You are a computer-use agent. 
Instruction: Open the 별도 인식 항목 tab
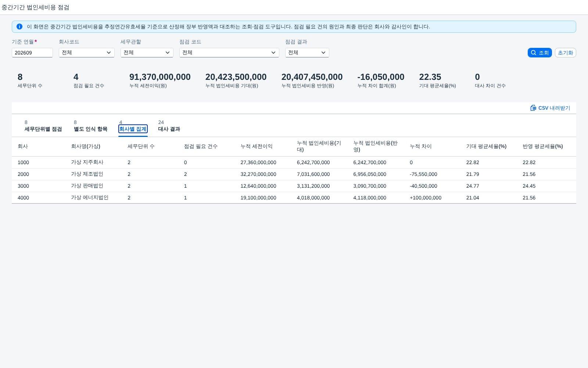pos(90,126)
